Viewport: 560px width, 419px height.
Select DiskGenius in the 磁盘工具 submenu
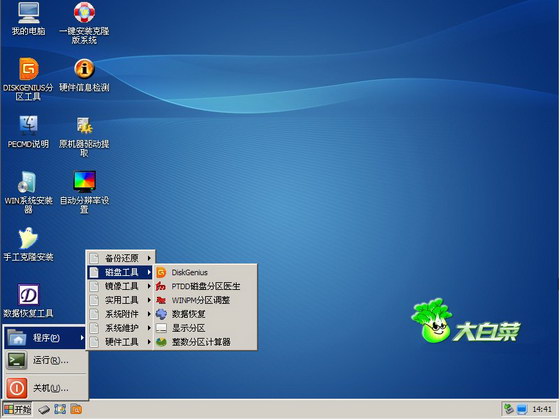pyautogui.click(x=205, y=273)
